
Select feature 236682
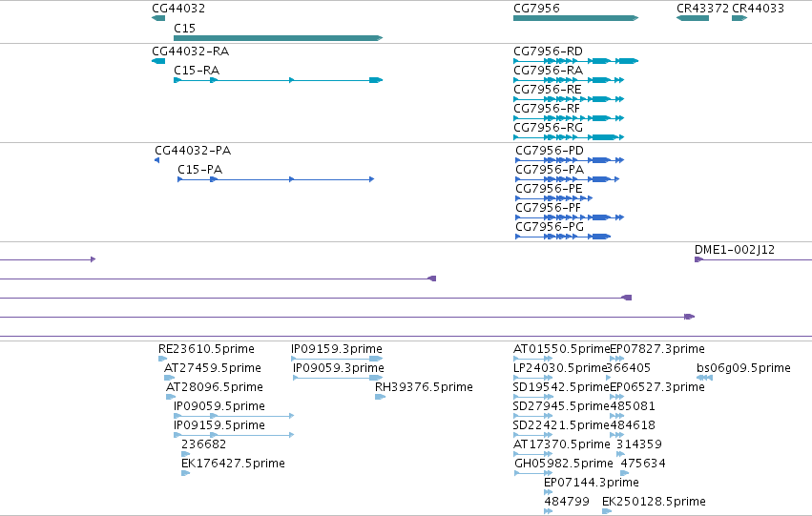[x=185, y=454]
